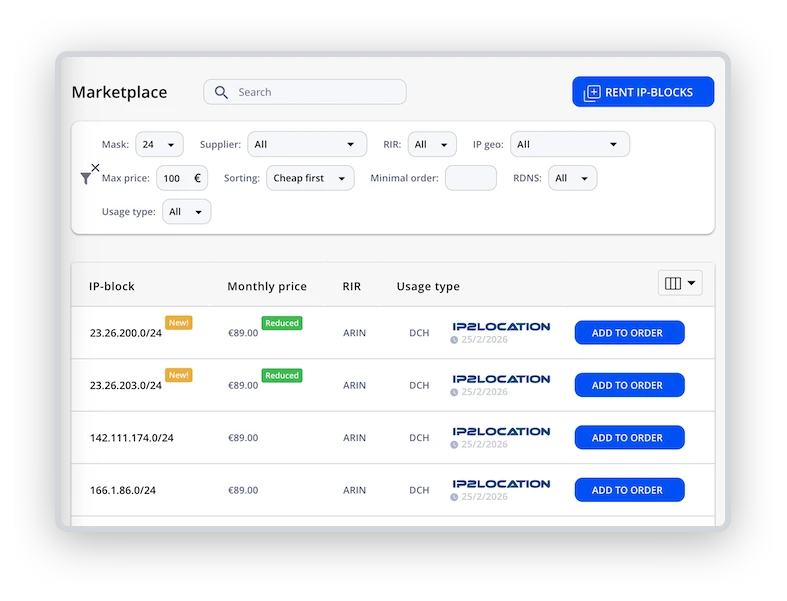The height and width of the screenshot is (601, 787).
Task: Click the RIR column header
Action: point(351,286)
